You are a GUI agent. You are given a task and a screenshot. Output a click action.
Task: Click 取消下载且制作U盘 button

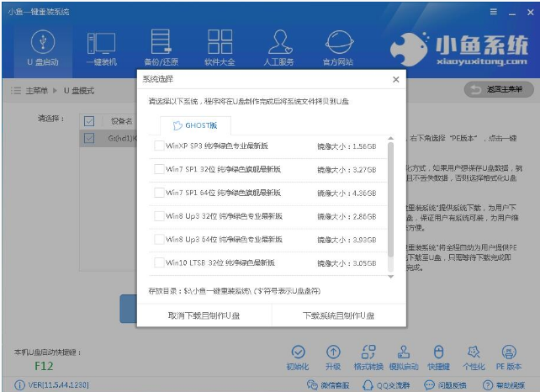204,315
